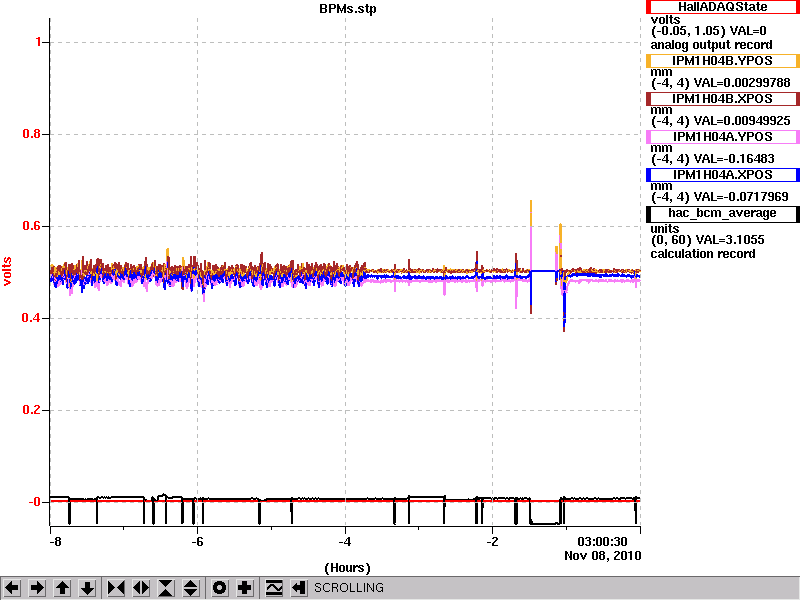This screenshot has height=600, width=800.
Task: Pan the graph up with the up arrow
Action: click(63, 588)
